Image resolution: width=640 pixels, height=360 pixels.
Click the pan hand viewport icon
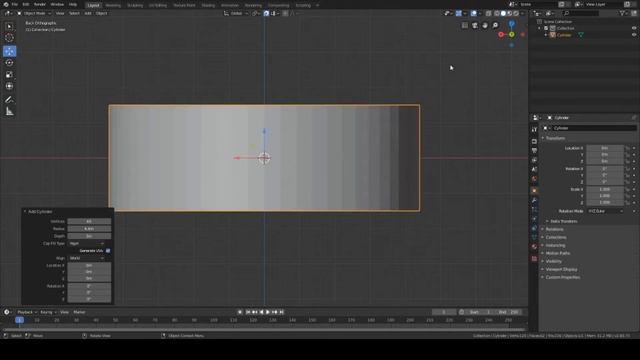[x=485, y=25]
